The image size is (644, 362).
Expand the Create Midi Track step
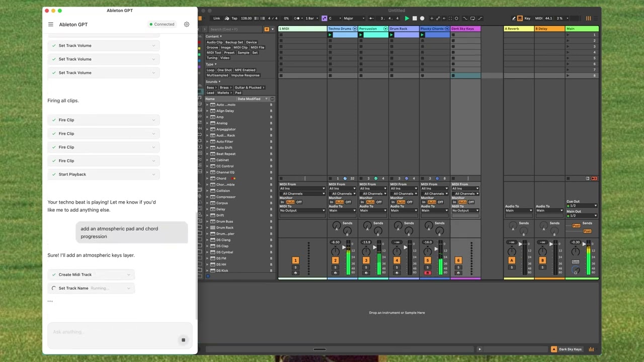click(91, 275)
